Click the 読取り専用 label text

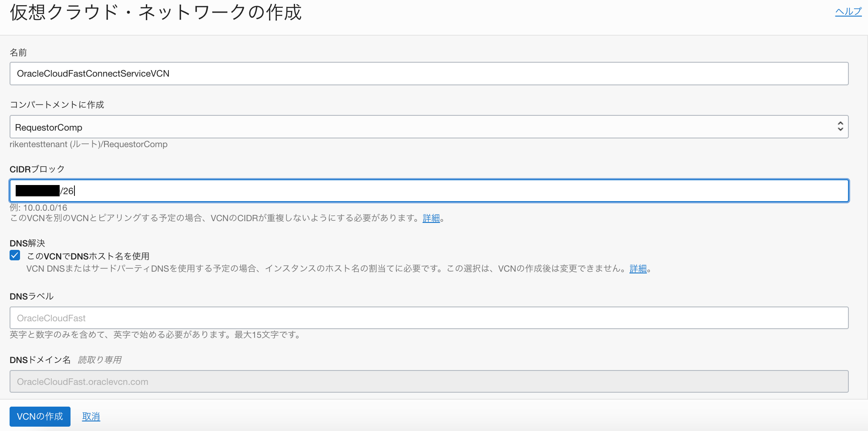click(x=100, y=360)
